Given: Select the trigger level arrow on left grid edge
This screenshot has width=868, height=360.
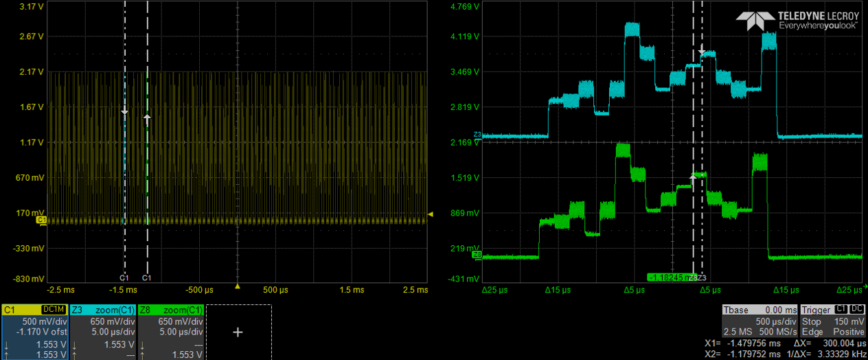Looking at the screenshot, I should coord(431,215).
